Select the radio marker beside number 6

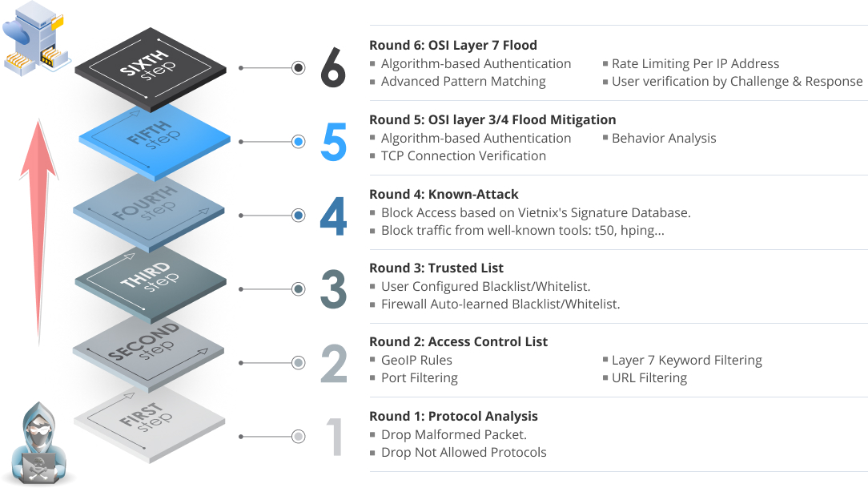pos(299,67)
